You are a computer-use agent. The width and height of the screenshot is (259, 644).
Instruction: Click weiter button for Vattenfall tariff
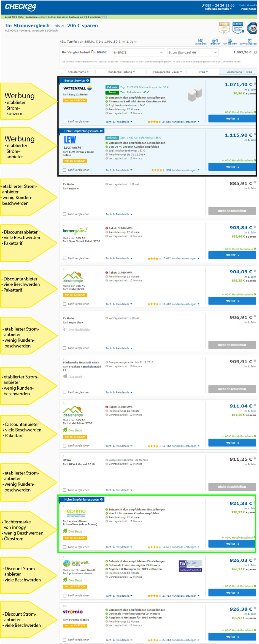(232, 119)
